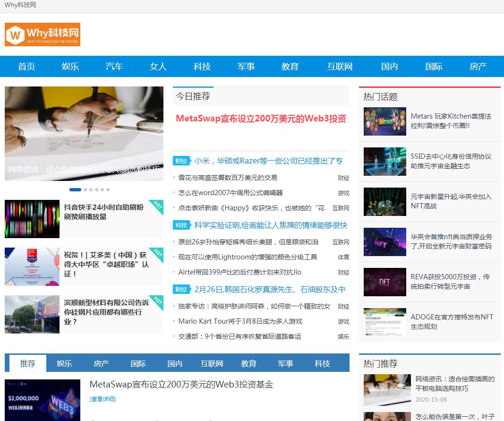Select the active blue carousel indicator
504x421 pixels.
tap(75, 189)
